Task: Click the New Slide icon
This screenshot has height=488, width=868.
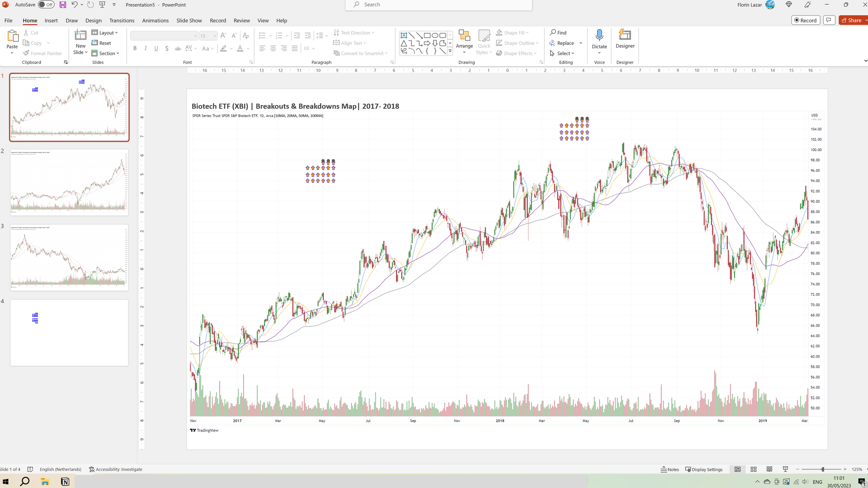Action: click(81, 36)
